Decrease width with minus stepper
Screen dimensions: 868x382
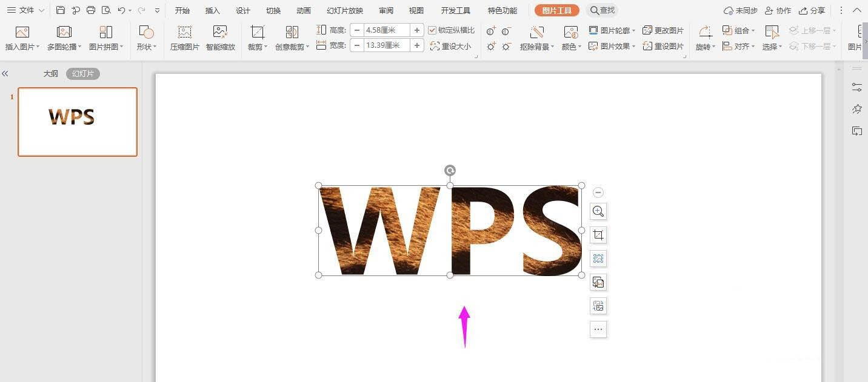tap(357, 45)
